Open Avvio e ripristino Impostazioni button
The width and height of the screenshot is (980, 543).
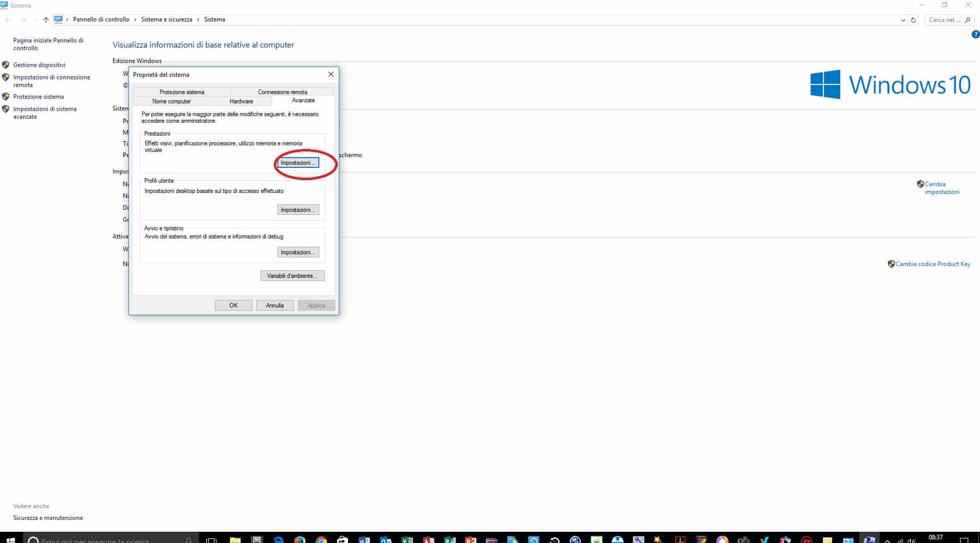click(x=298, y=252)
